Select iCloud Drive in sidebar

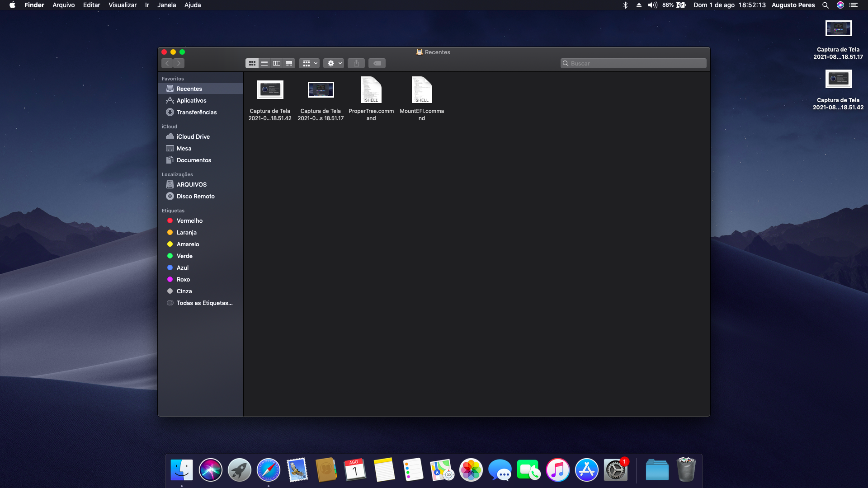click(193, 136)
